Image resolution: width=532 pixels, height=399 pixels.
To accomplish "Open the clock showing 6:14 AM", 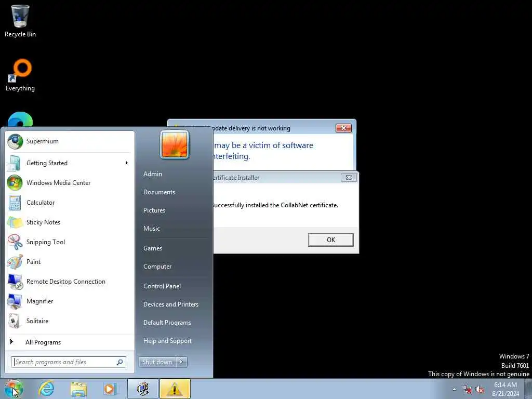I will (x=506, y=389).
